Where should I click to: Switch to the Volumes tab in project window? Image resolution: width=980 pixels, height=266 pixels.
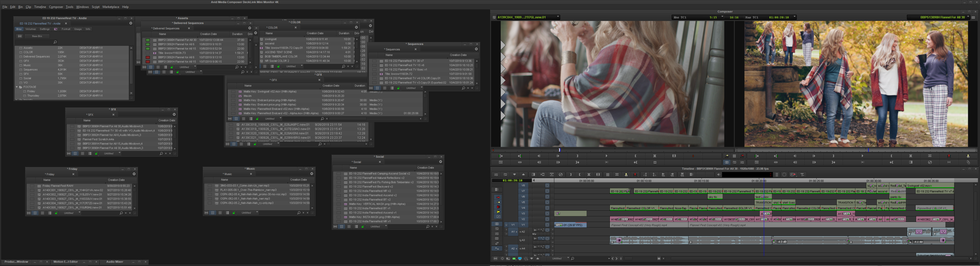(x=31, y=29)
